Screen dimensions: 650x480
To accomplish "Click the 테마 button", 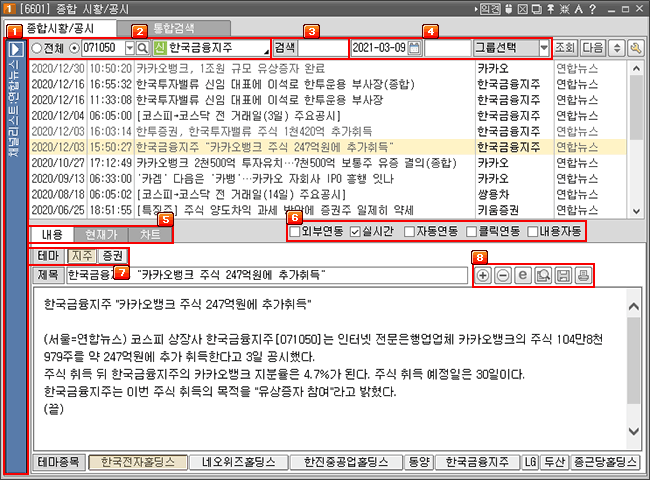I will (49, 256).
